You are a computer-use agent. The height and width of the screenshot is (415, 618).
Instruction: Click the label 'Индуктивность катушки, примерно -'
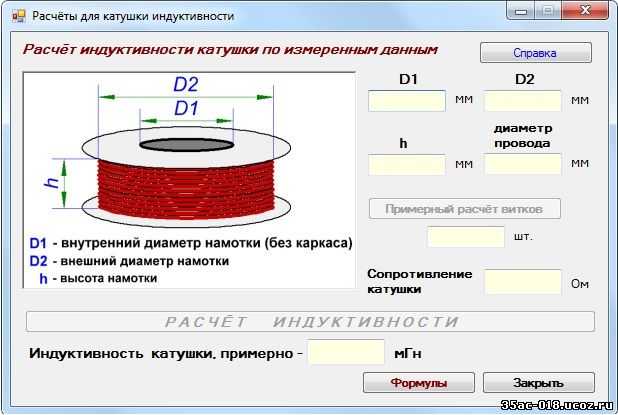coord(166,354)
